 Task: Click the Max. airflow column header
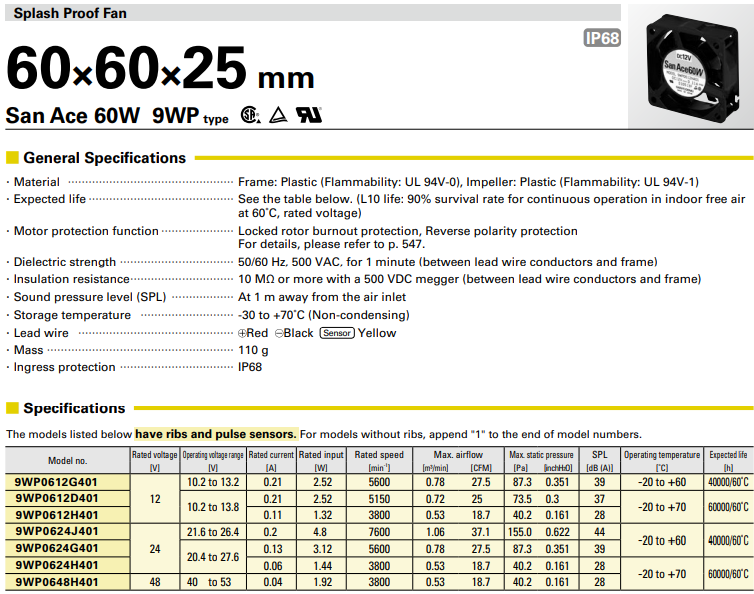coord(459,454)
